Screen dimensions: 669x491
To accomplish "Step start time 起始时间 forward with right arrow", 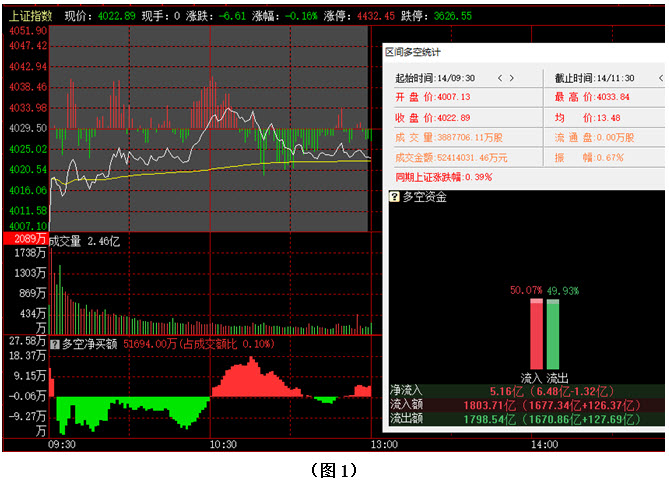I will click(513, 78).
